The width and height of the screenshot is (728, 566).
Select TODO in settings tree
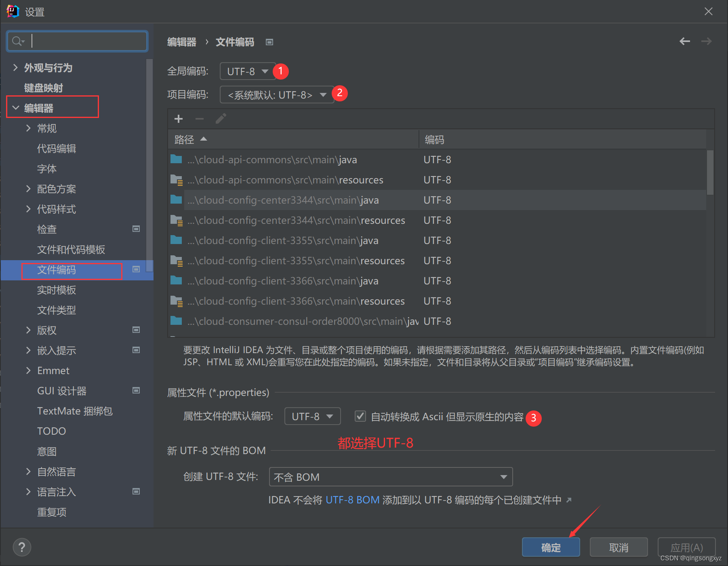51,431
